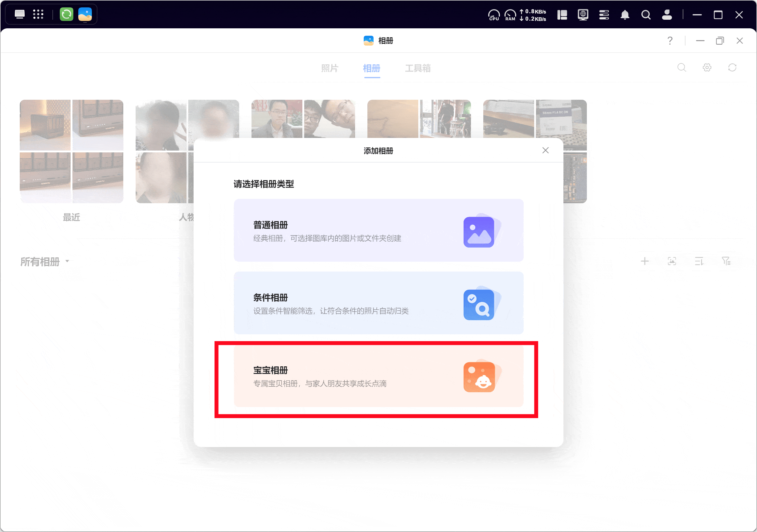Switch to the 照片 tab
Image resolution: width=757 pixels, height=532 pixels.
coord(329,68)
